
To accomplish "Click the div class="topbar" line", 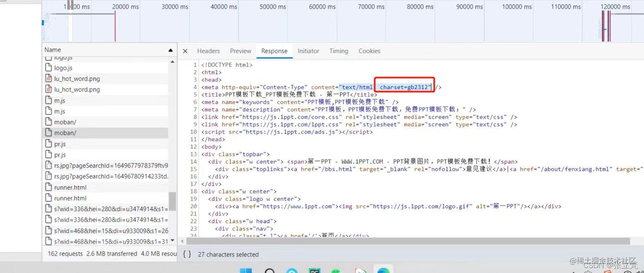I will click(236, 154).
